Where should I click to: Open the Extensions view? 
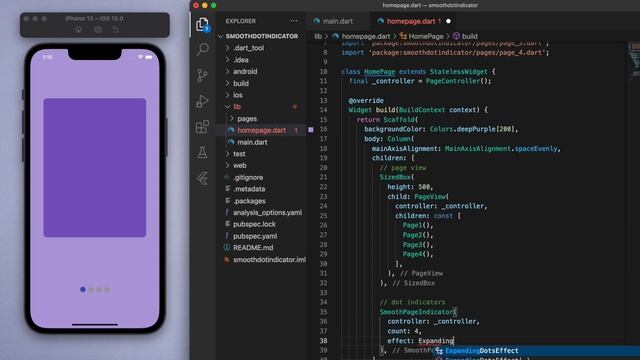(202, 127)
